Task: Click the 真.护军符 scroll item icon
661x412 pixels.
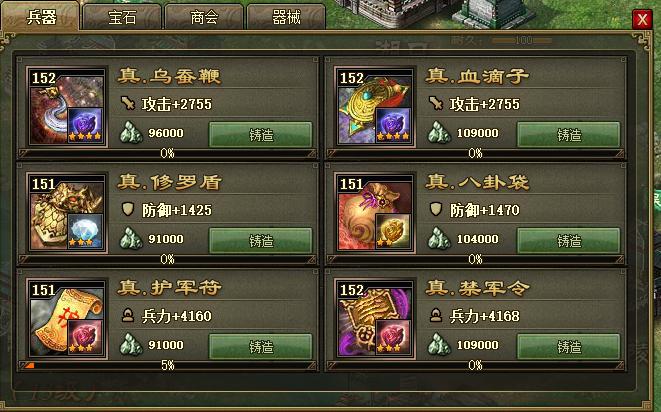Action: (67, 319)
